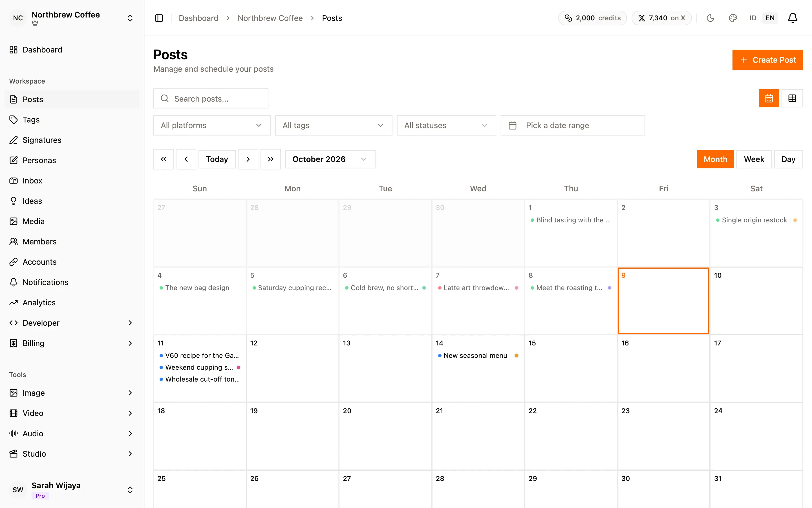Open All platforms dropdown

212,125
